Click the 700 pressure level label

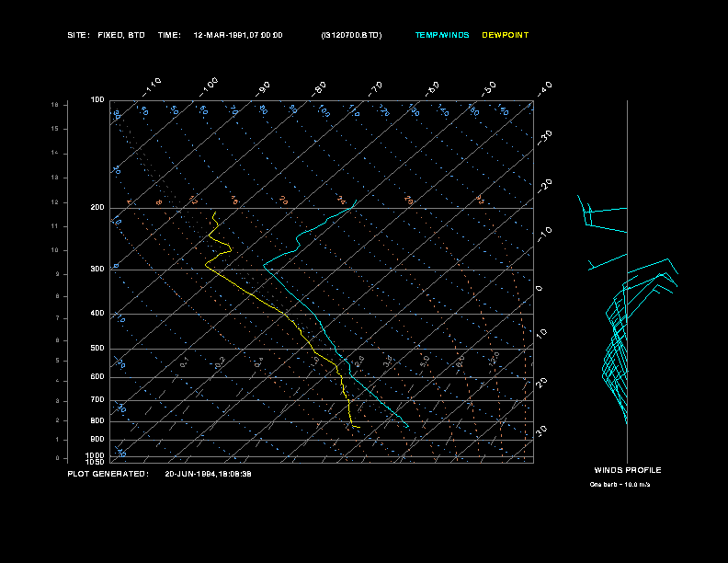click(97, 399)
